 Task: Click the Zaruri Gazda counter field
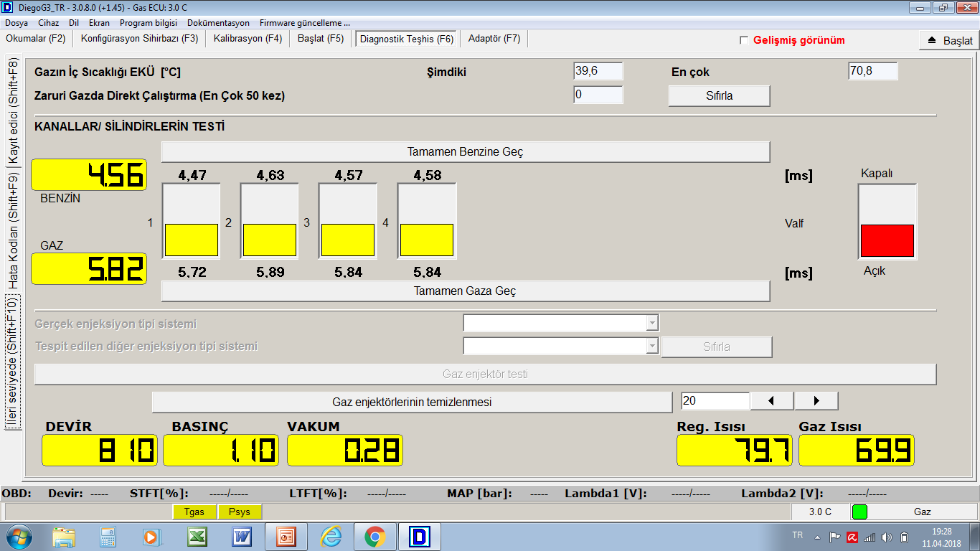tap(598, 95)
